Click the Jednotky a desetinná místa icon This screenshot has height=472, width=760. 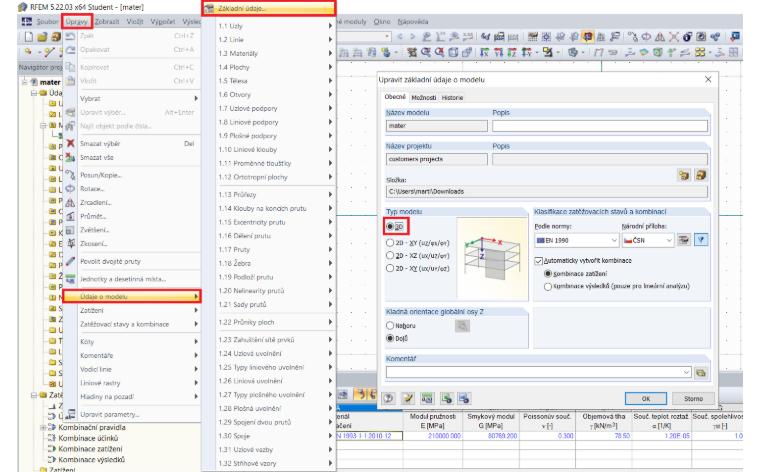[70, 279]
